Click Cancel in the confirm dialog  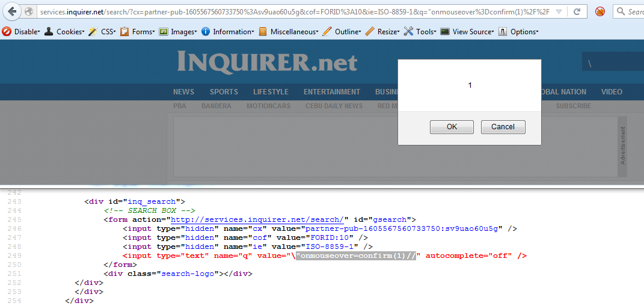pyautogui.click(x=503, y=127)
